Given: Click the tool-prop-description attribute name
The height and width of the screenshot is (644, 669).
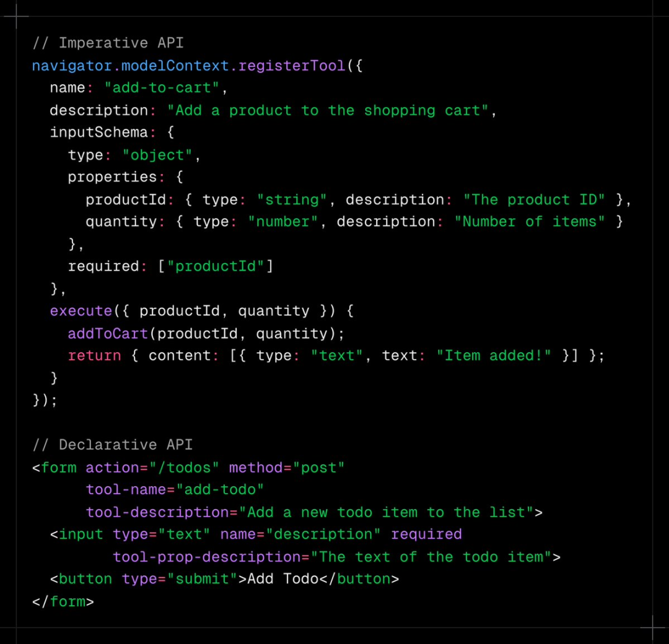Looking at the screenshot, I should coord(206,557).
